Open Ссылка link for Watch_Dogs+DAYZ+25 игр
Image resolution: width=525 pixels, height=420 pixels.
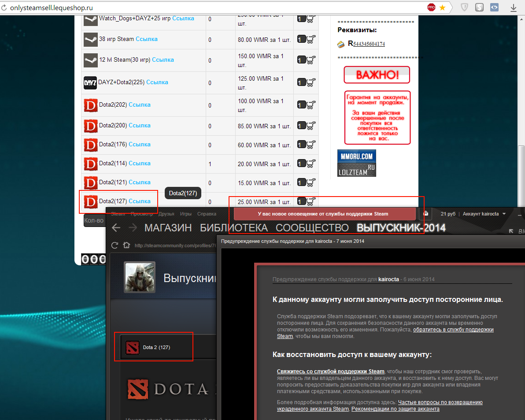(183, 18)
